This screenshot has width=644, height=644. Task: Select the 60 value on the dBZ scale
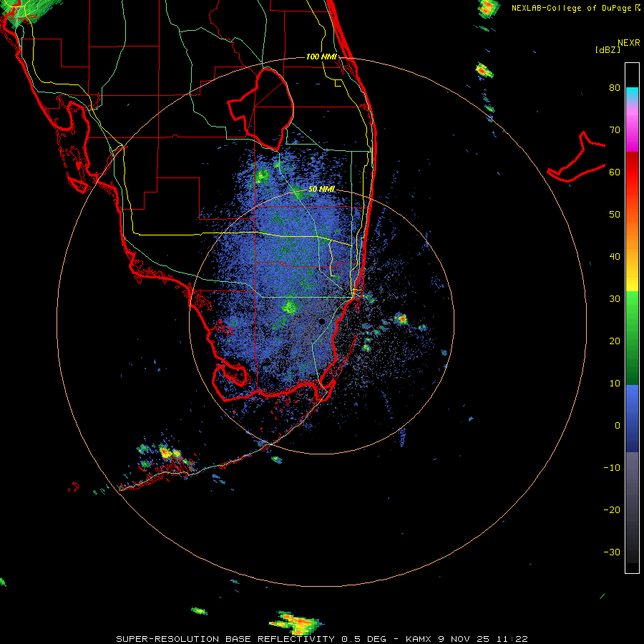coord(615,172)
